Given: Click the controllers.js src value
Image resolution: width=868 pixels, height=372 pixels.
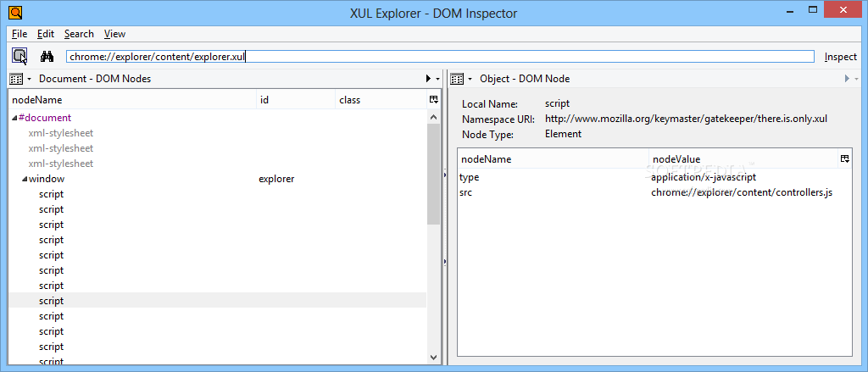Looking at the screenshot, I should [742, 192].
